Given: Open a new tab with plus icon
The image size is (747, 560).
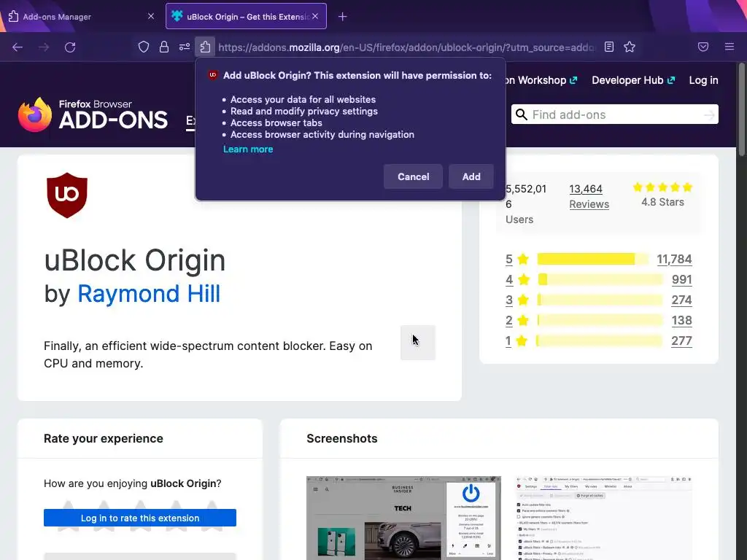Looking at the screenshot, I should click(x=343, y=17).
